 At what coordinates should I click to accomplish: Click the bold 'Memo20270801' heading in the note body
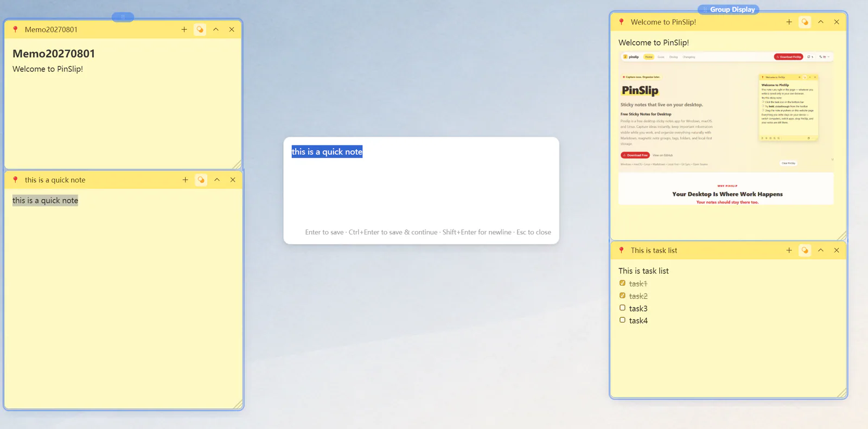click(54, 54)
